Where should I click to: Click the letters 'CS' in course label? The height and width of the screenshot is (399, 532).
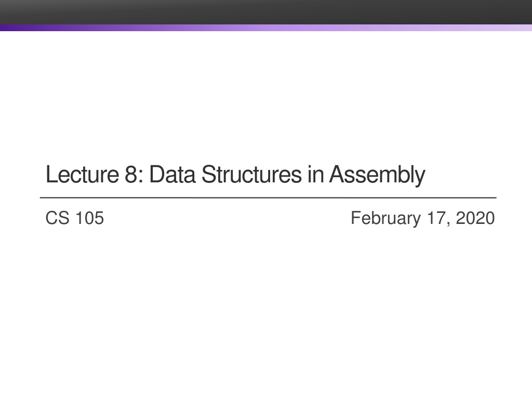57,218
